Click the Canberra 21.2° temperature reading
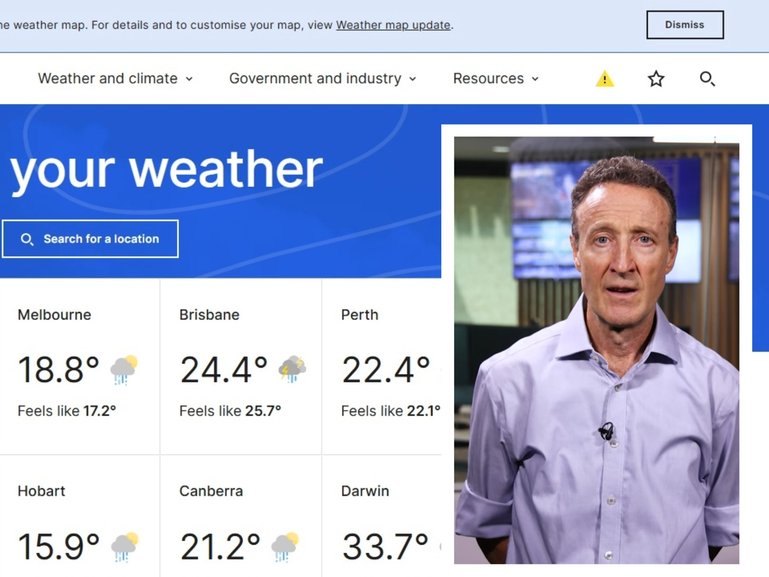The image size is (769, 577). tap(220, 546)
